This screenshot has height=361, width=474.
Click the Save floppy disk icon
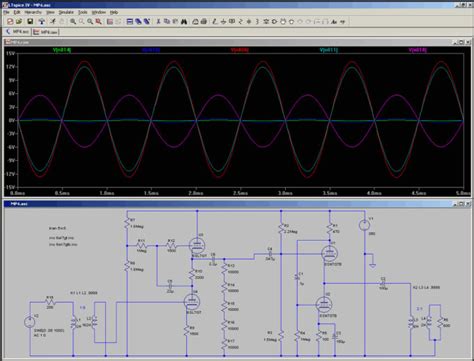[x=30, y=22]
